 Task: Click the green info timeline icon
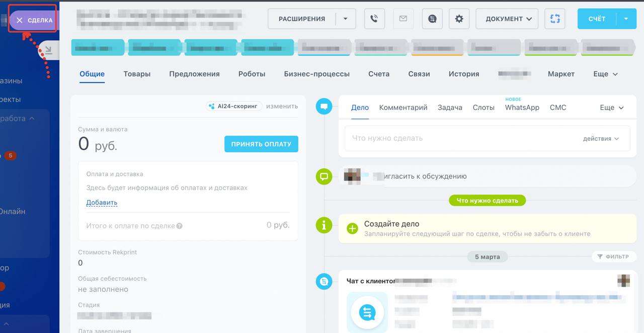(x=324, y=225)
